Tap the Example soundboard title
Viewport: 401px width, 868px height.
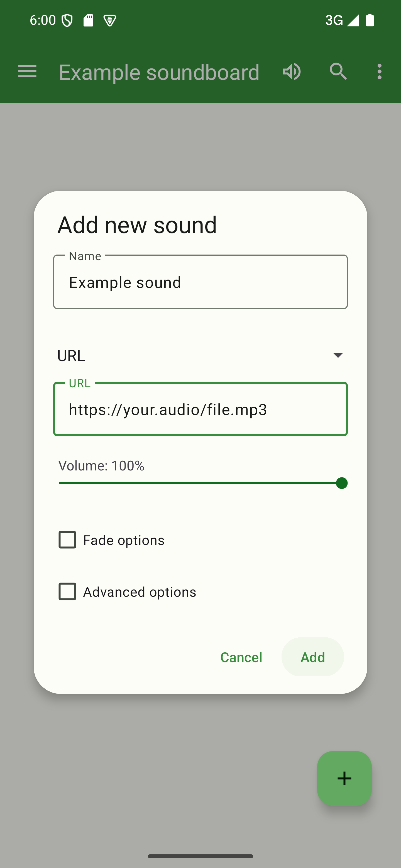[x=159, y=72]
